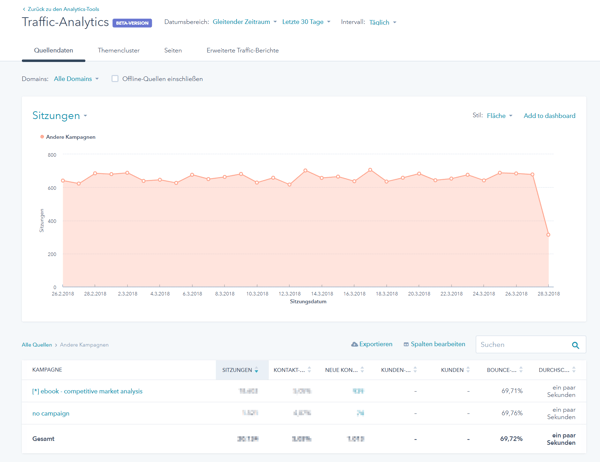The height and width of the screenshot is (462, 600).
Task: Click the 69,72% total bounce rate
Action: coord(511,439)
